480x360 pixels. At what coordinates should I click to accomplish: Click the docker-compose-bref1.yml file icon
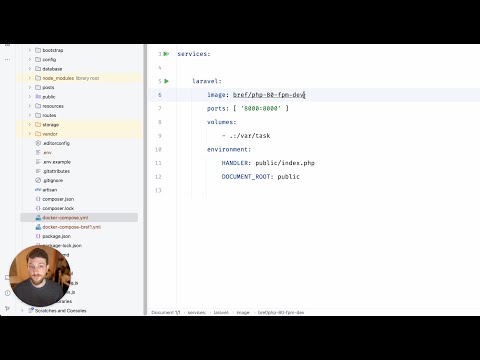pos(38,227)
